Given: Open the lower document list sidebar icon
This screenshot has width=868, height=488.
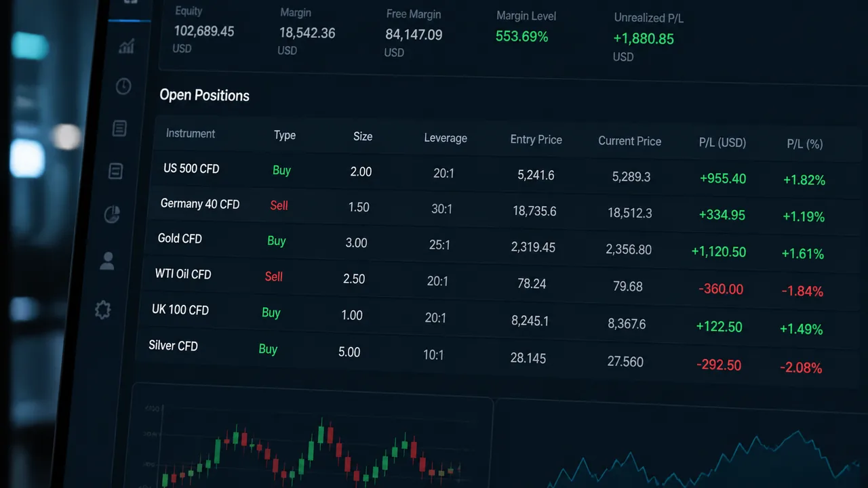Looking at the screenshot, I should [116, 171].
